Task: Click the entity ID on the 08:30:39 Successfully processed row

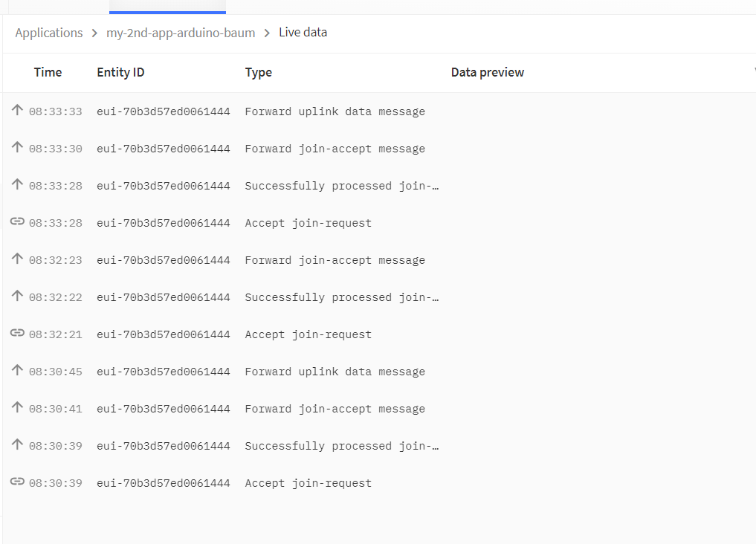Action: [164, 446]
